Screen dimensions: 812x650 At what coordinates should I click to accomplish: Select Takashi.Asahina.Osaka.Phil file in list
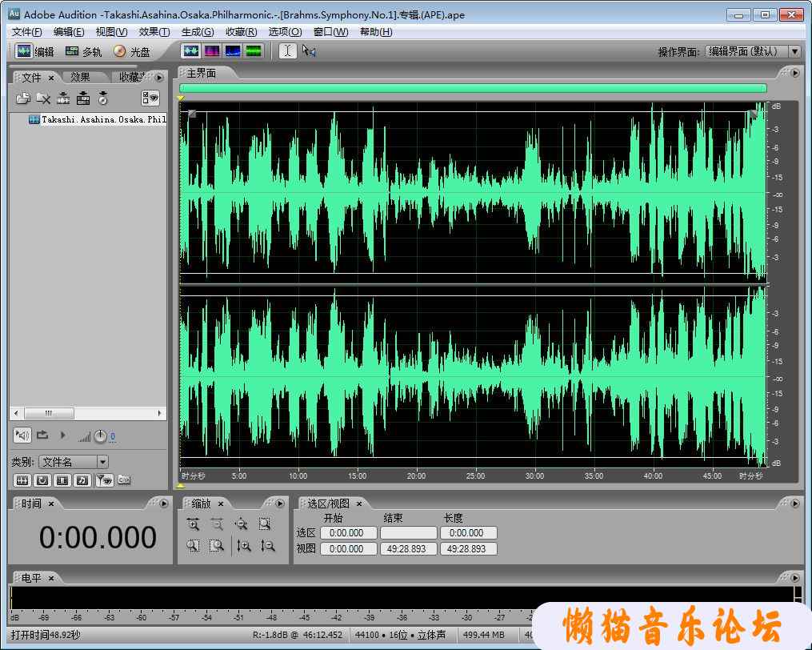click(98, 120)
